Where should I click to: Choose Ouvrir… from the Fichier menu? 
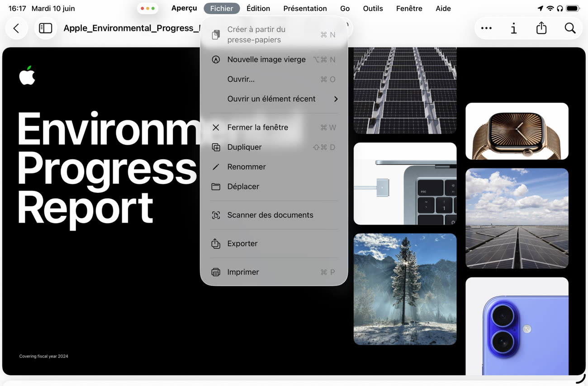click(274, 79)
